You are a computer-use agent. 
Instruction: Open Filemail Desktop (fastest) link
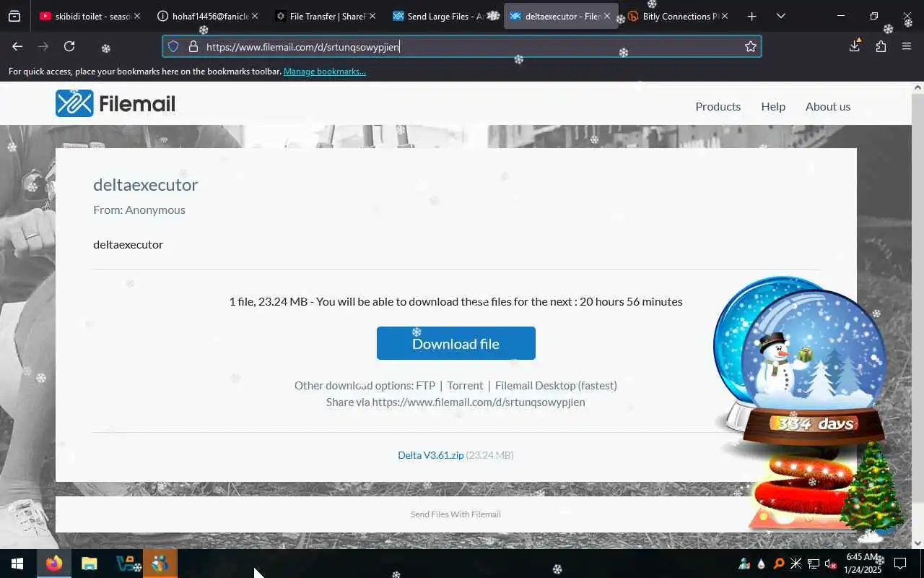(x=556, y=385)
